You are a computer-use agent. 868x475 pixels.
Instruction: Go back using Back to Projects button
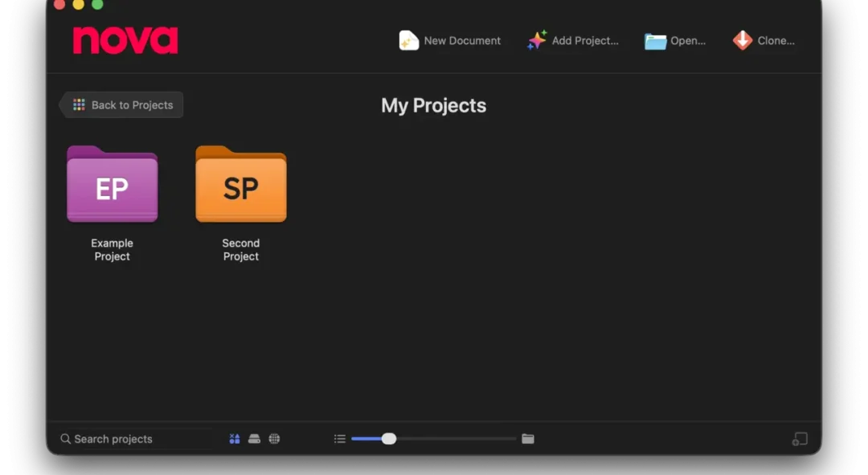coord(121,104)
